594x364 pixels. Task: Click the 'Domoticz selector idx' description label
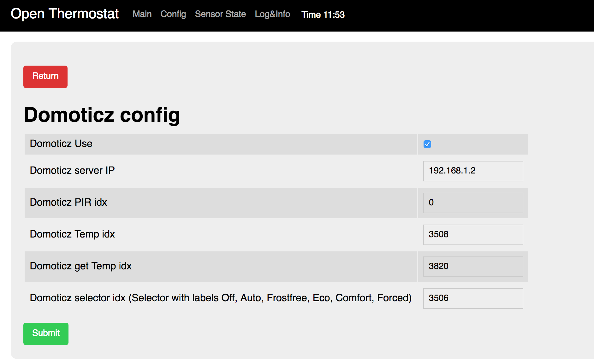(221, 298)
